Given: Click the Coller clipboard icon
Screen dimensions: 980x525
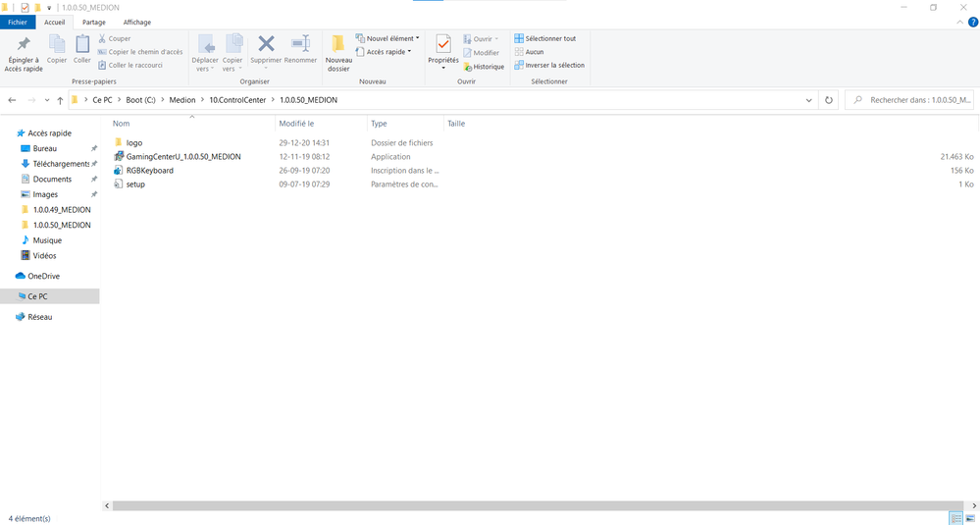Looking at the screenshot, I should (82, 44).
